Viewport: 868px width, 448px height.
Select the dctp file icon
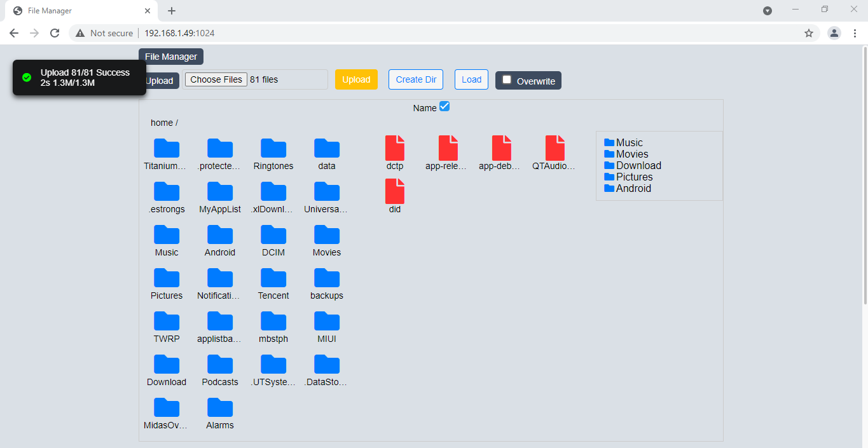point(395,148)
